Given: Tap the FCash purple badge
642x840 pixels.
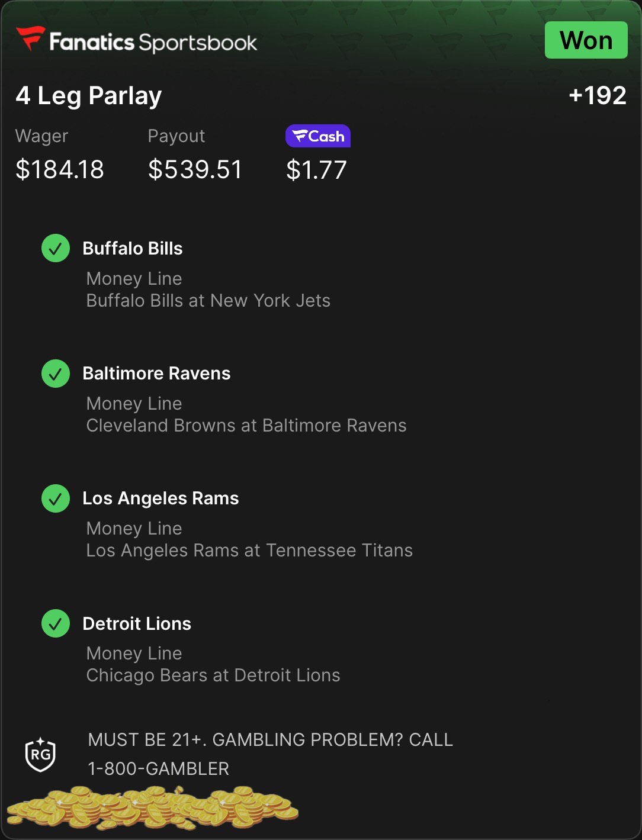Looking at the screenshot, I should (x=318, y=136).
